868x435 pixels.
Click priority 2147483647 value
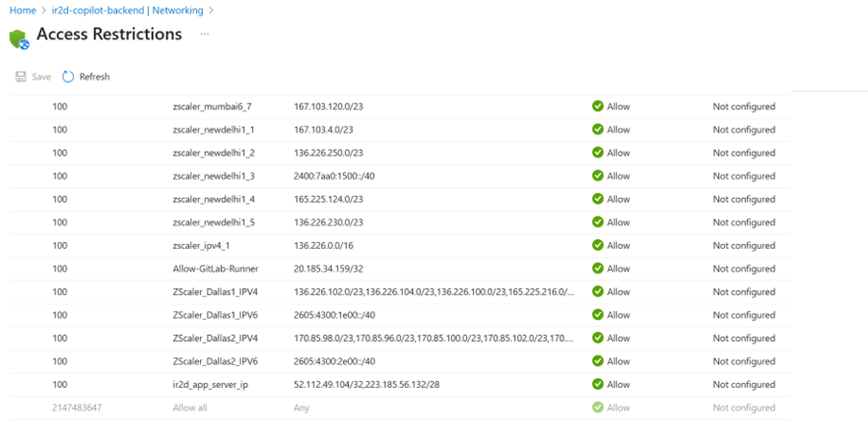click(x=77, y=408)
